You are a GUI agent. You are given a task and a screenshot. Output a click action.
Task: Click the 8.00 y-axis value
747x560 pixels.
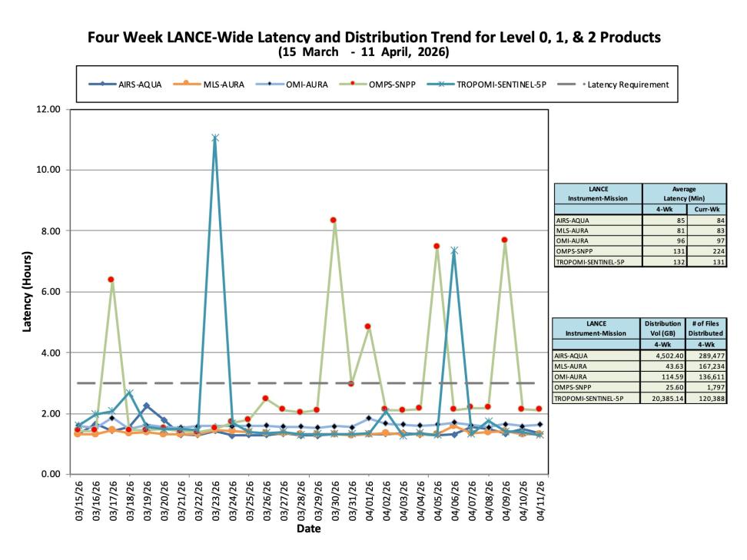[x=51, y=231]
